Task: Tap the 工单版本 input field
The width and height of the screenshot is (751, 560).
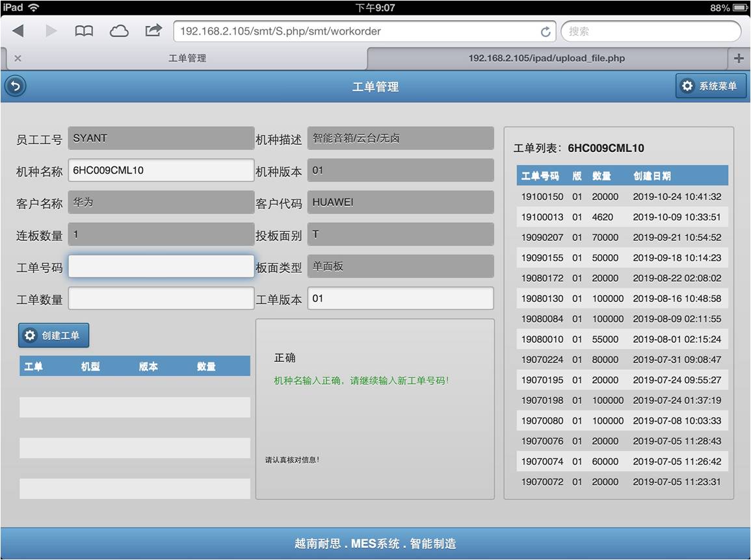Action: point(400,299)
